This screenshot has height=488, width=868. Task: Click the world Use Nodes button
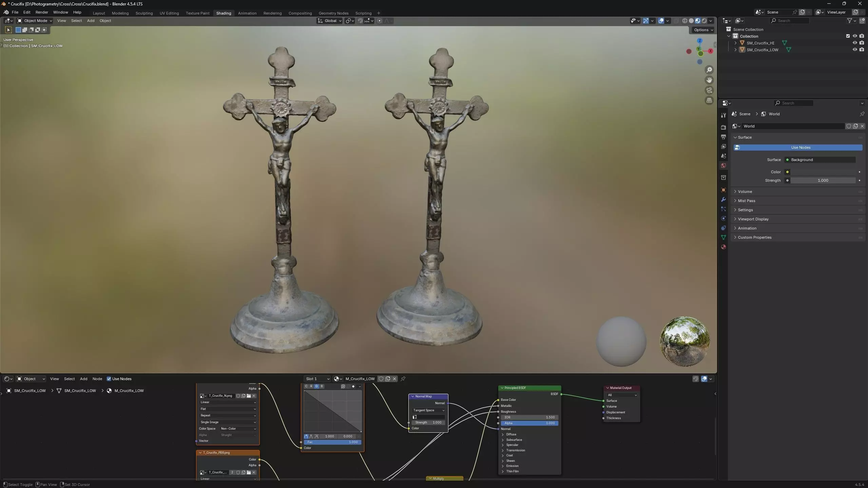801,148
